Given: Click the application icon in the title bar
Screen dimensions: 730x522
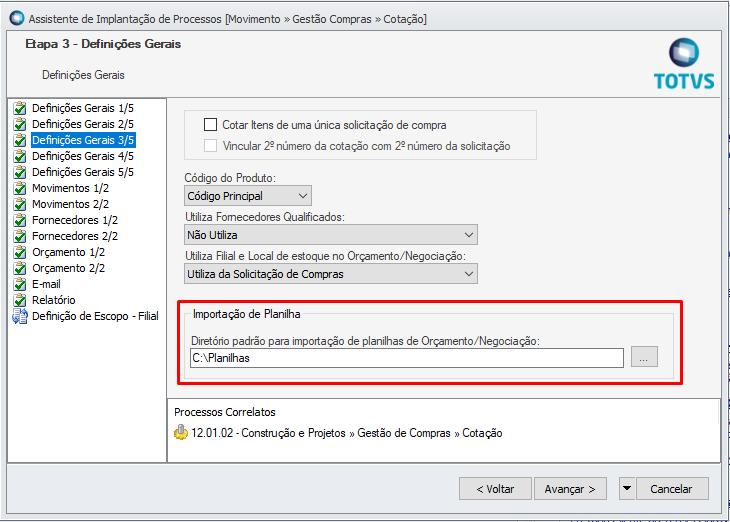Looking at the screenshot, I should pyautogui.click(x=17, y=18).
